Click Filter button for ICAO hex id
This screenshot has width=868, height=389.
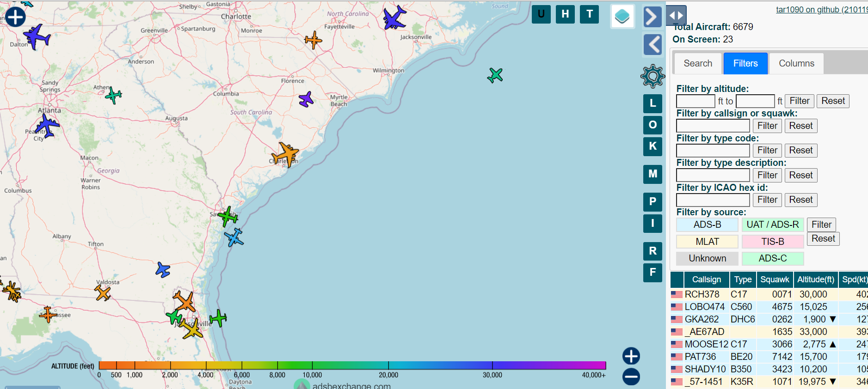click(767, 200)
